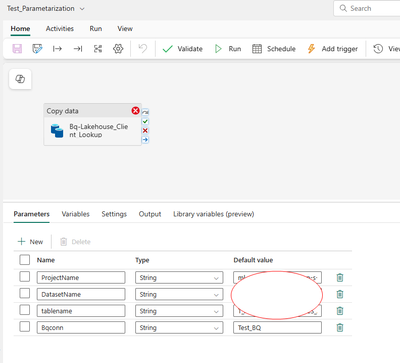Click the search magnifier icon
This screenshot has height=363, width=400.
tap(343, 8)
